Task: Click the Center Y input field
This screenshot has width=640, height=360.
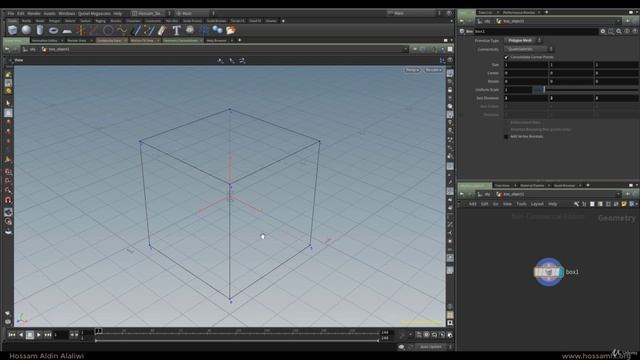Action: (571, 73)
